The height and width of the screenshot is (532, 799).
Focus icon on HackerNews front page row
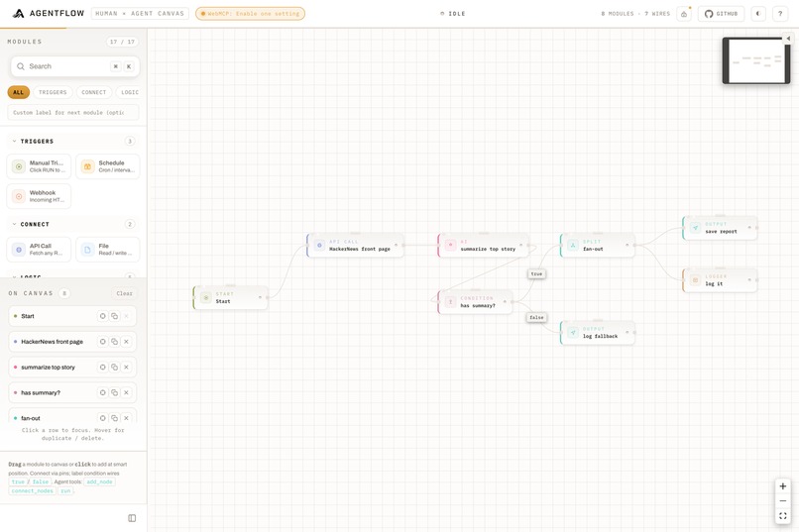point(102,342)
